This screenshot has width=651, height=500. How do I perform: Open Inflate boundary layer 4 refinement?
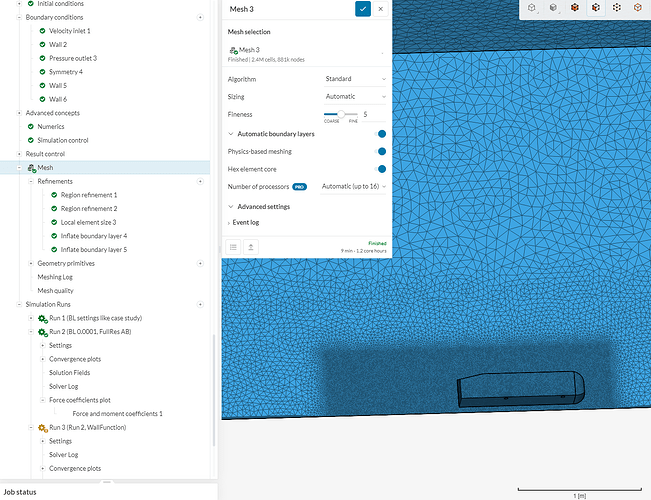click(x=94, y=236)
